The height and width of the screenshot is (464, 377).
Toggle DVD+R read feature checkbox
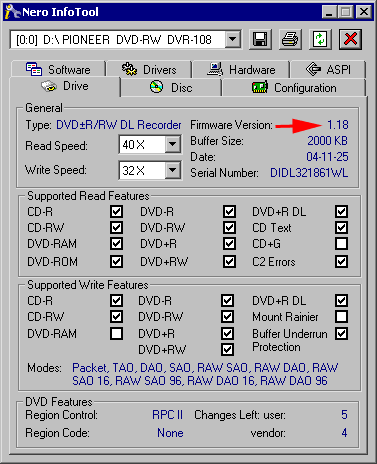coord(229,244)
